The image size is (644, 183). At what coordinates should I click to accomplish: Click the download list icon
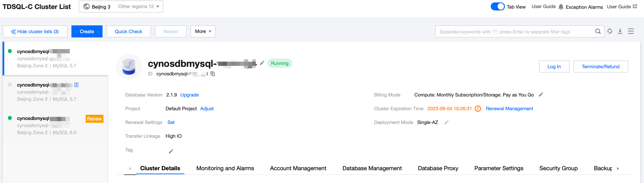coord(620,31)
